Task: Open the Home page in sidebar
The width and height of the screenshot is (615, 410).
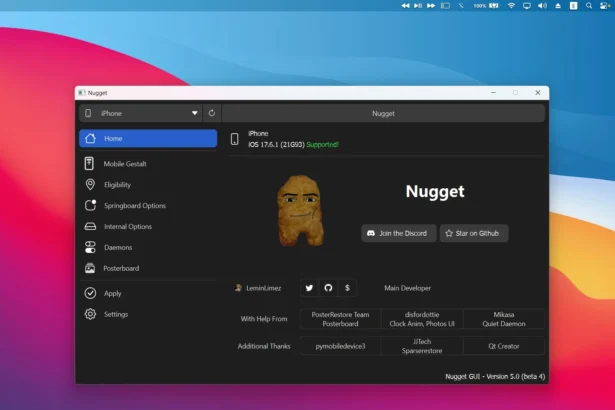Action: 148,138
